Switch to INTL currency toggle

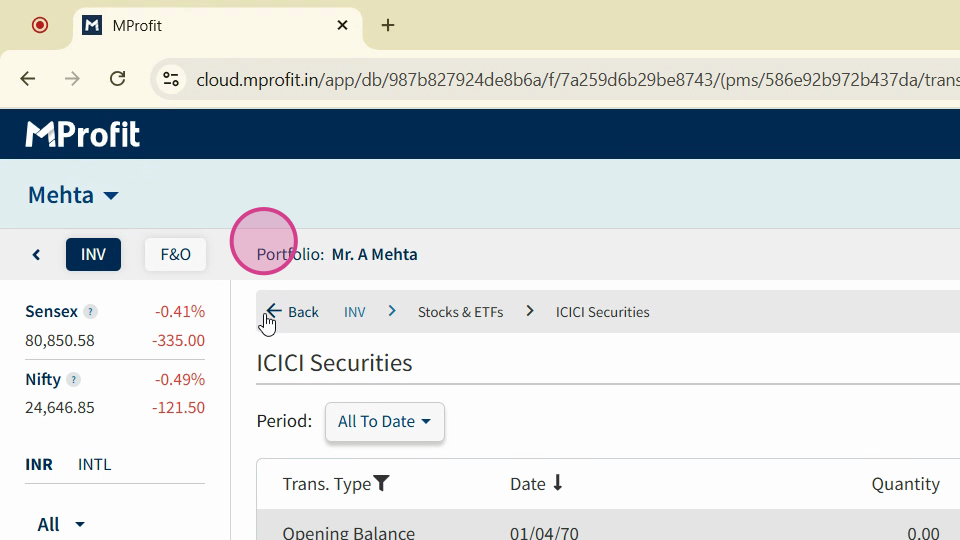[x=94, y=465]
